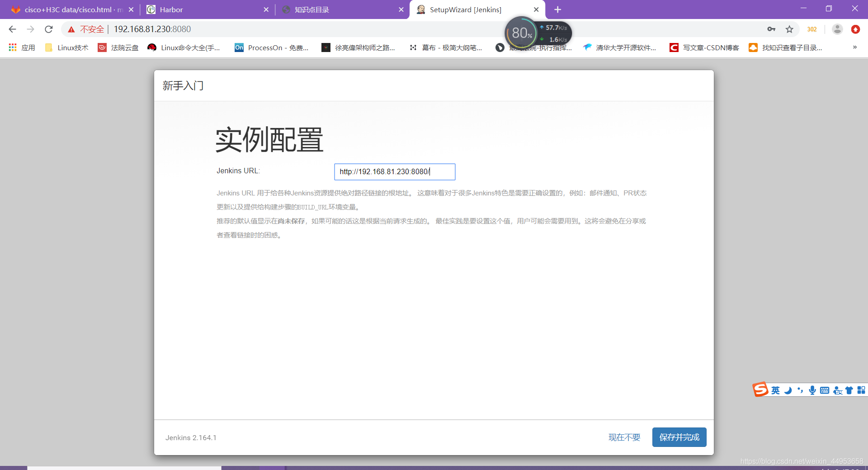
Task: Open the 幕布 bookmark
Action: point(446,47)
